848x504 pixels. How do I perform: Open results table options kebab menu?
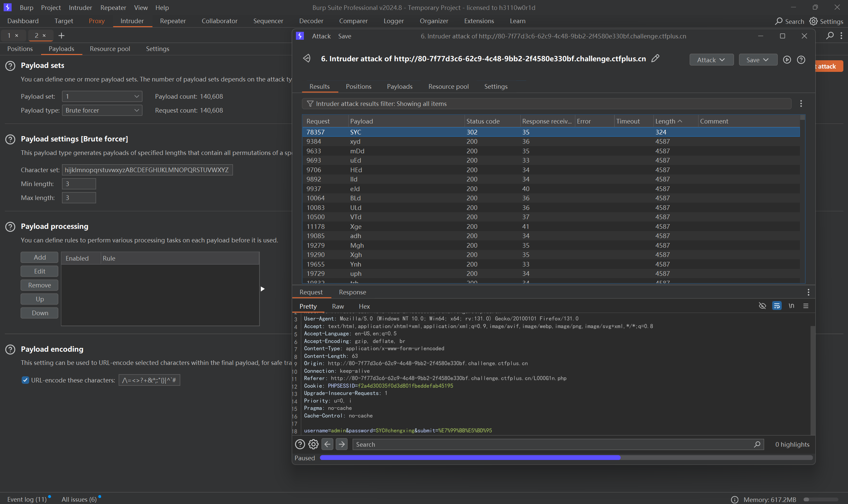coord(801,104)
